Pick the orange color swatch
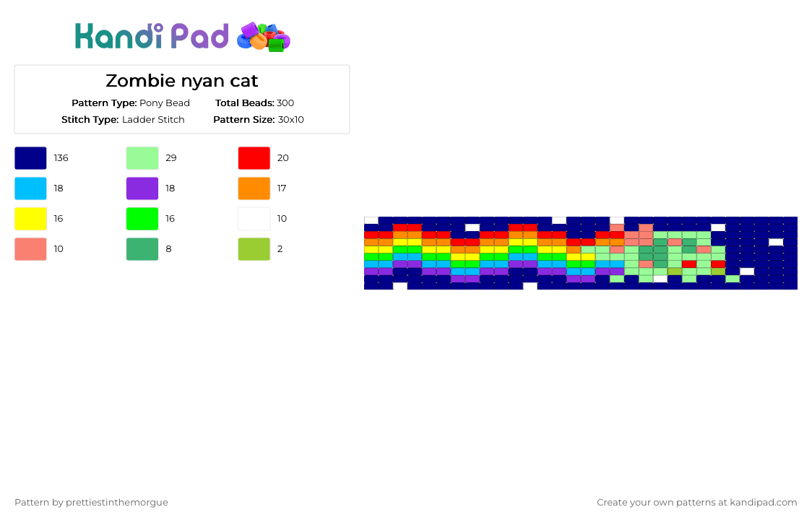This screenshot has height=520, width=812. 254,188
